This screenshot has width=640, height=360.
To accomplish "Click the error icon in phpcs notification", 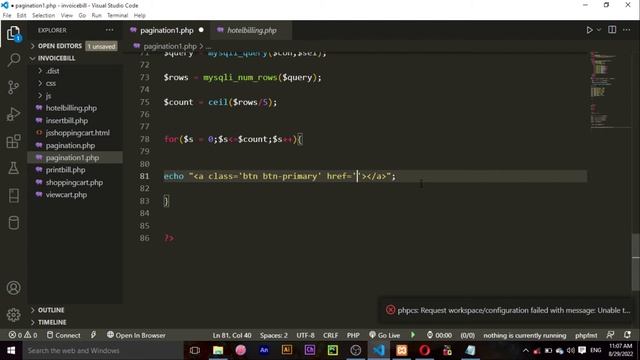I will 391,310.
